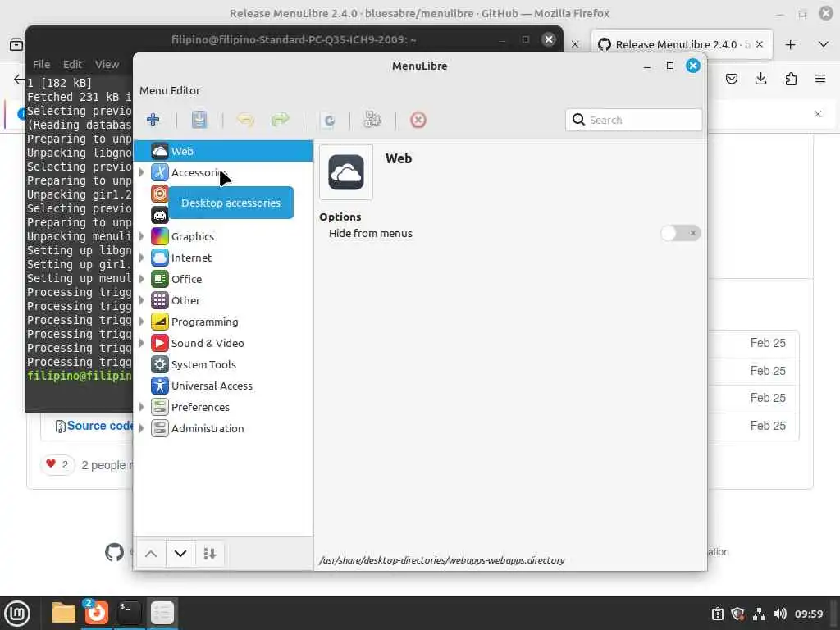Expand the Internet category
Viewport: 840px width, 630px height.
click(141, 258)
